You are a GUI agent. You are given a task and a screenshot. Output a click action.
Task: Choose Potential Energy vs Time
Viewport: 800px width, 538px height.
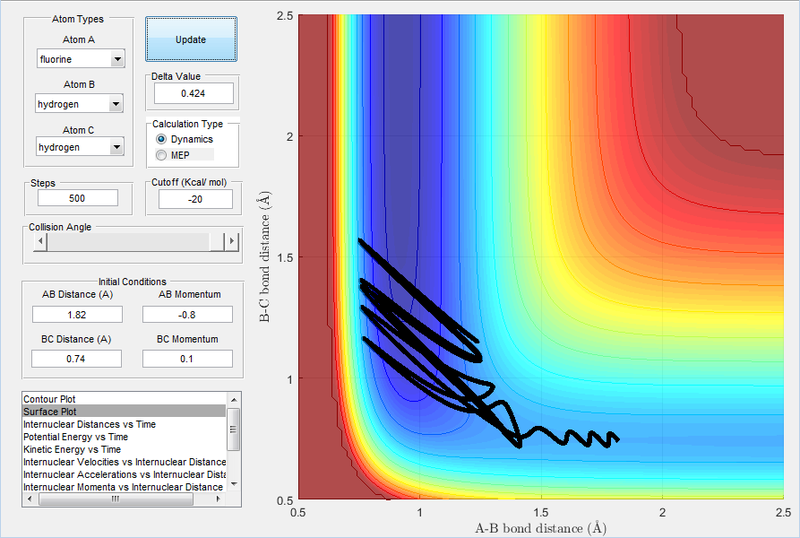(x=124, y=437)
